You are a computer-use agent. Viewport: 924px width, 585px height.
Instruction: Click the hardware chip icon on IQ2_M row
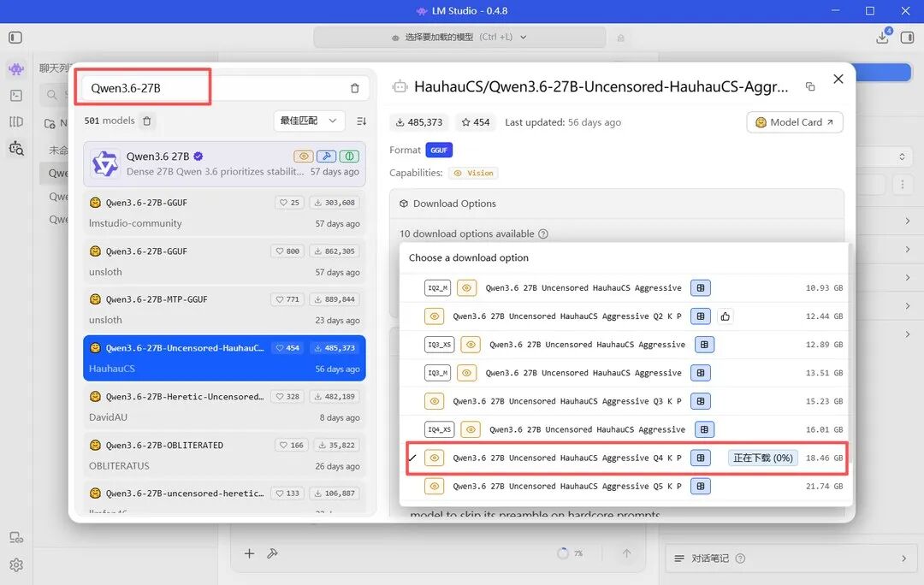coord(701,288)
